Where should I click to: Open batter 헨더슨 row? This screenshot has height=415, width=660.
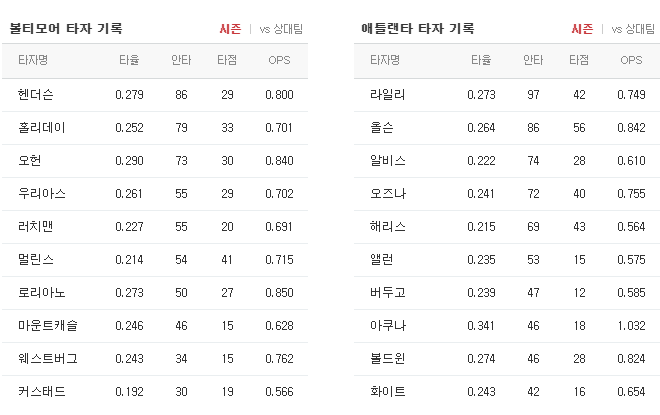[155, 95]
